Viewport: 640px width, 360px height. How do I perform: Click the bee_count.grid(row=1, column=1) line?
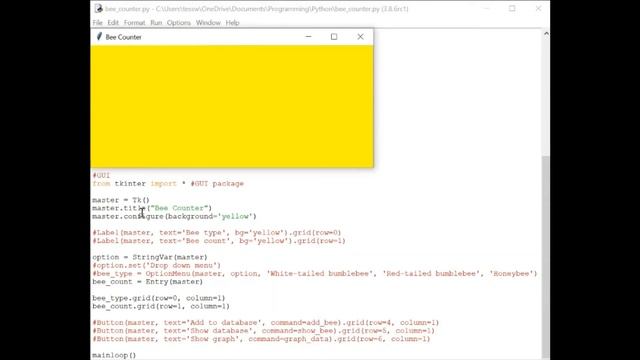tap(161, 306)
